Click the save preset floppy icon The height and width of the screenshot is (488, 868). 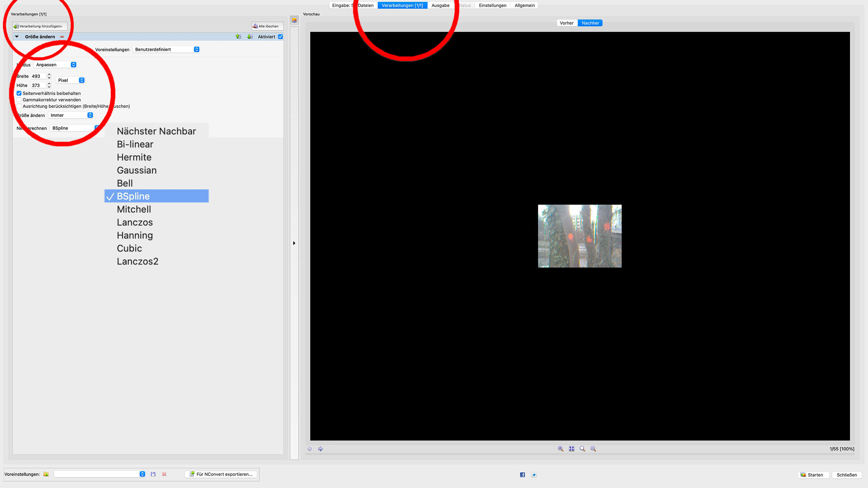click(x=153, y=474)
